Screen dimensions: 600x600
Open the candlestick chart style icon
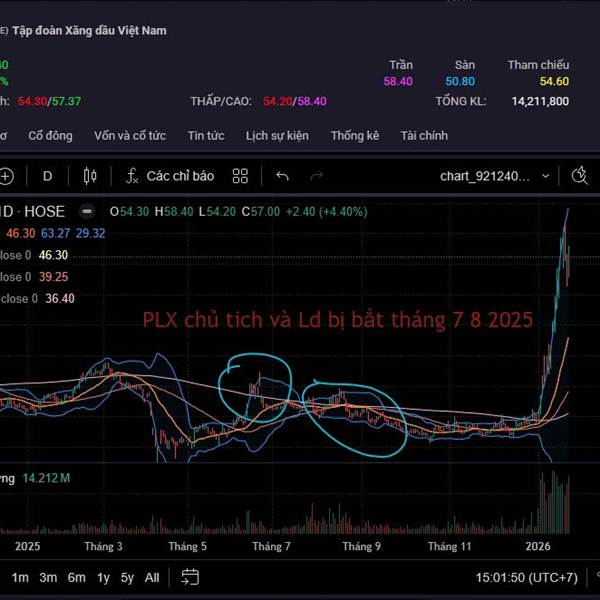coord(90,176)
